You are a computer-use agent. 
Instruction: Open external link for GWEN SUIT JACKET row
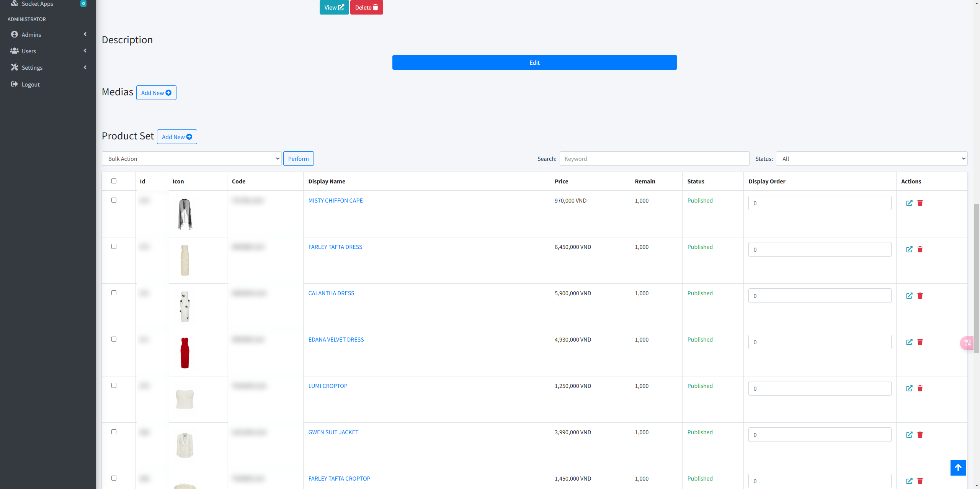pyautogui.click(x=909, y=435)
